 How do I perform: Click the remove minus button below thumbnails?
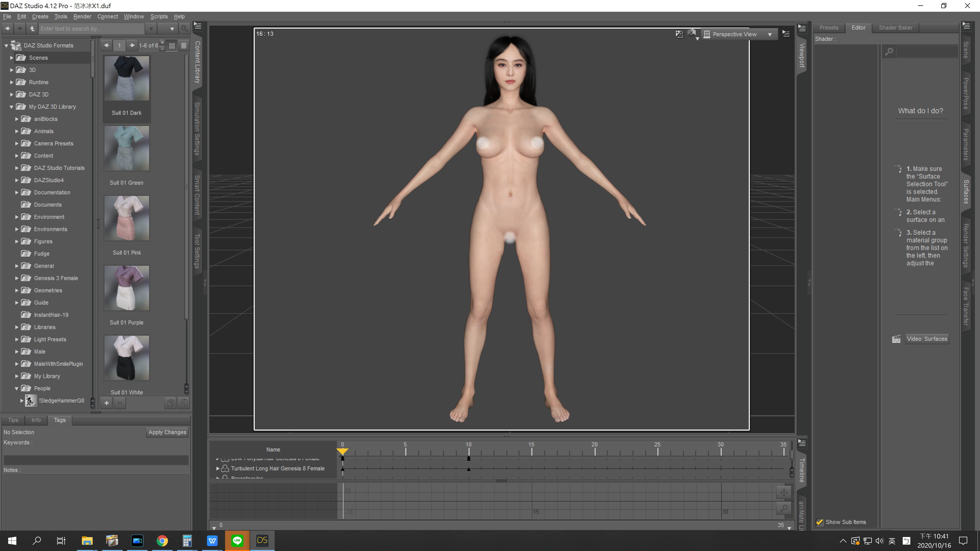pyautogui.click(x=120, y=403)
